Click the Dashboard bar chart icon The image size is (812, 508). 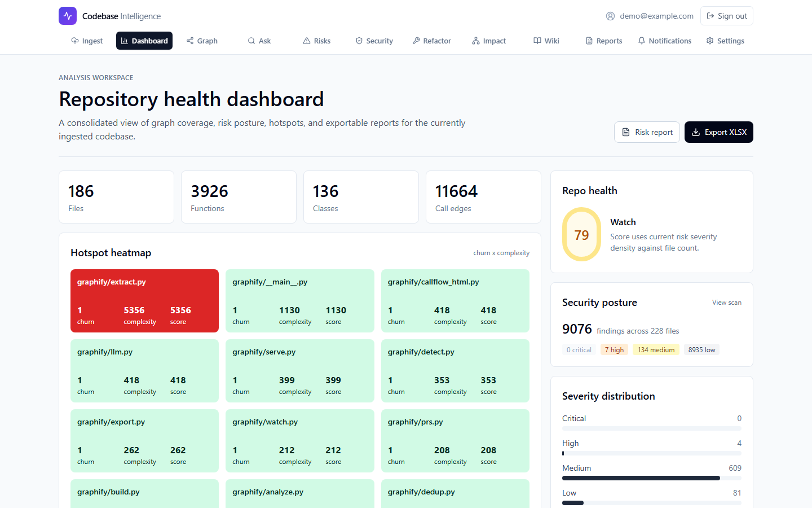point(125,41)
